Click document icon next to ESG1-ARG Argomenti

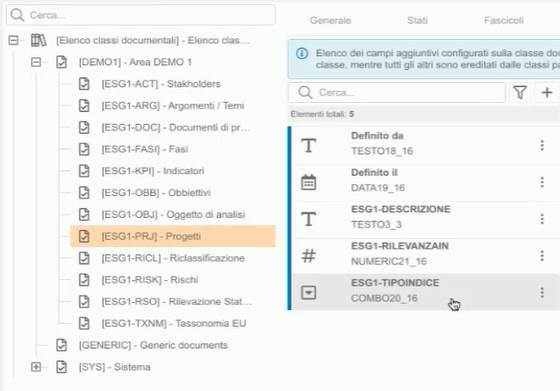click(84, 106)
